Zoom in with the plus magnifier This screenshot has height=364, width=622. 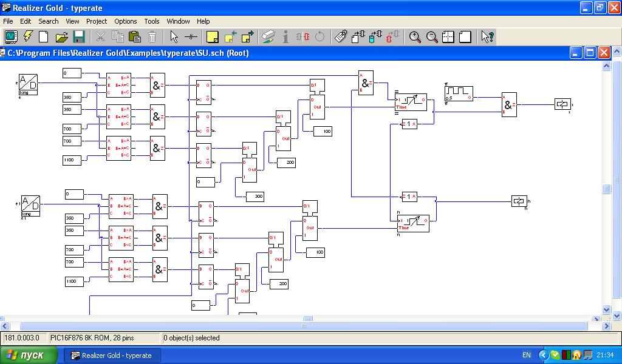coord(414,37)
